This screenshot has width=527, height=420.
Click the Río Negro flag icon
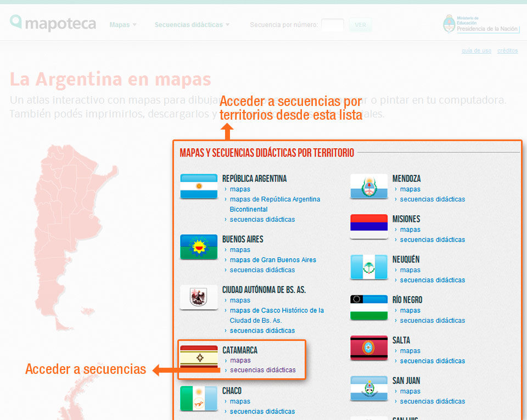(368, 307)
